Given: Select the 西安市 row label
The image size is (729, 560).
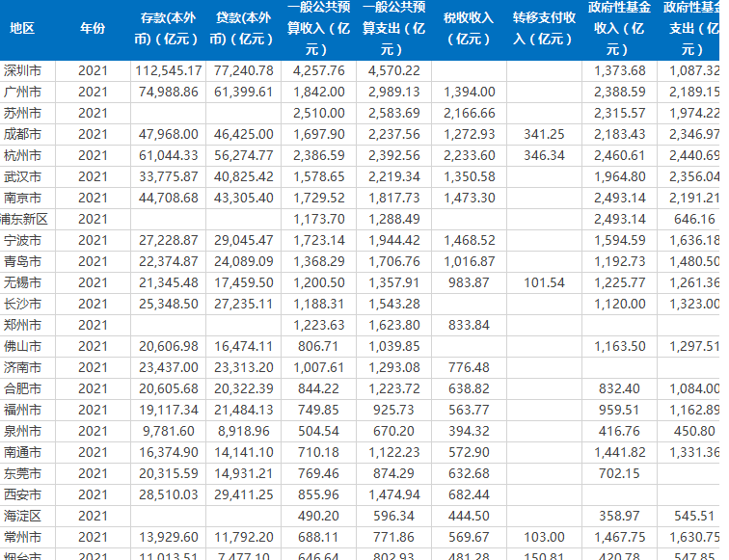Looking at the screenshot, I should pos(22,495).
